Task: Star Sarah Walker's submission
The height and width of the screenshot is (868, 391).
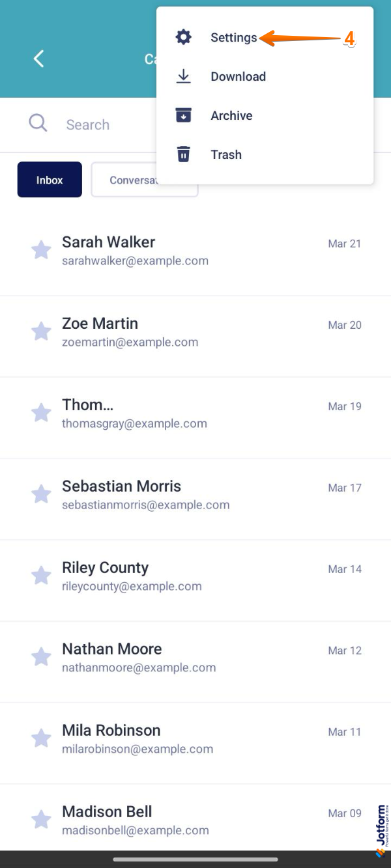Action: pos(42,249)
